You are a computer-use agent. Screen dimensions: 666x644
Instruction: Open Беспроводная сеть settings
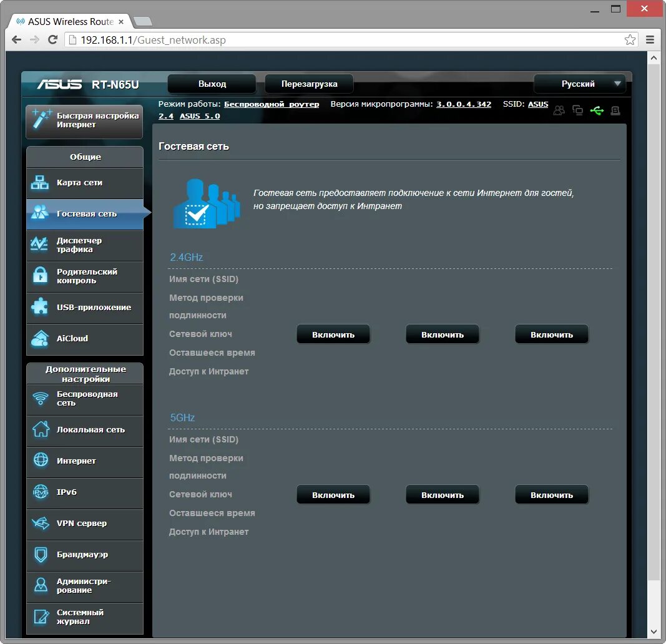tap(84, 399)
